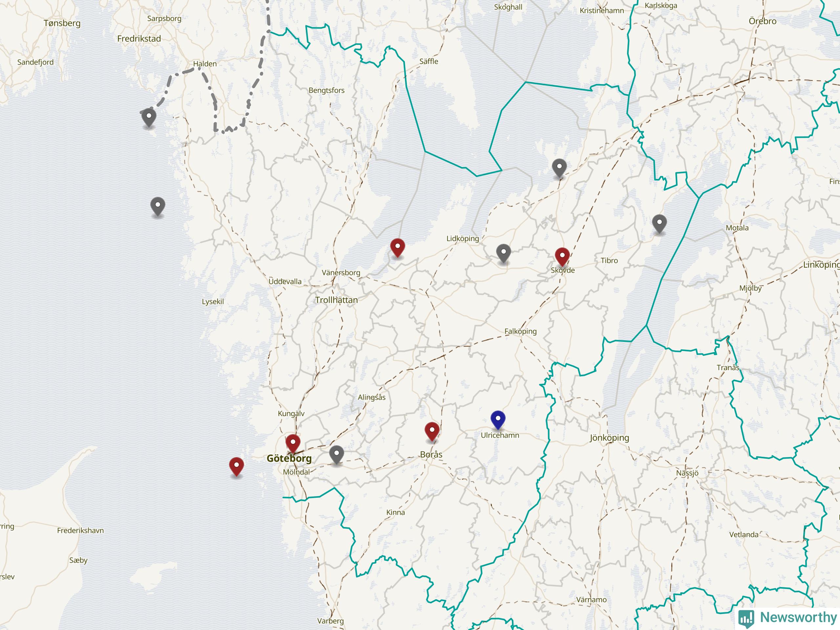Screen dimensions: 840x630
Task: Click the Mölndal label
Action: [x=296, y=472]
